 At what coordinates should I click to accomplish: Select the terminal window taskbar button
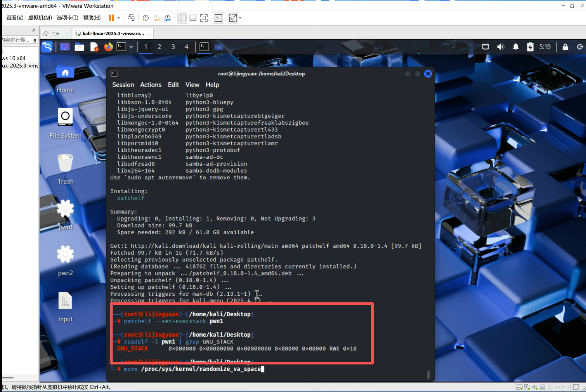205,47
